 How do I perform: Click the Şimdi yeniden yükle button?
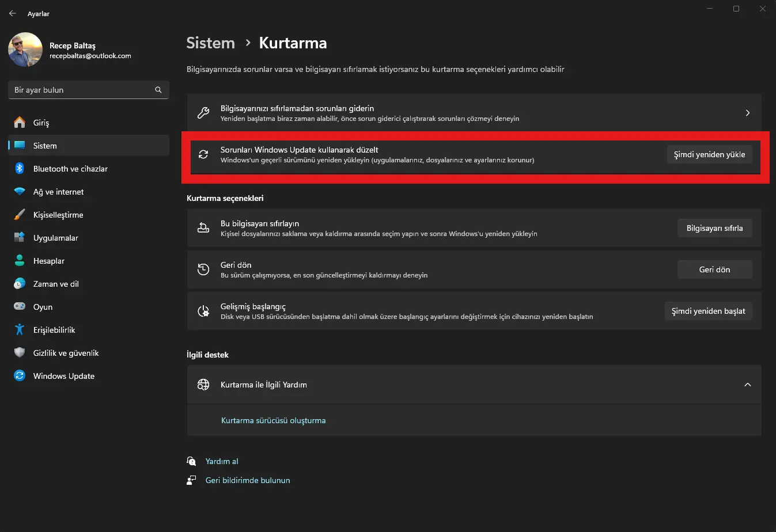710,154
